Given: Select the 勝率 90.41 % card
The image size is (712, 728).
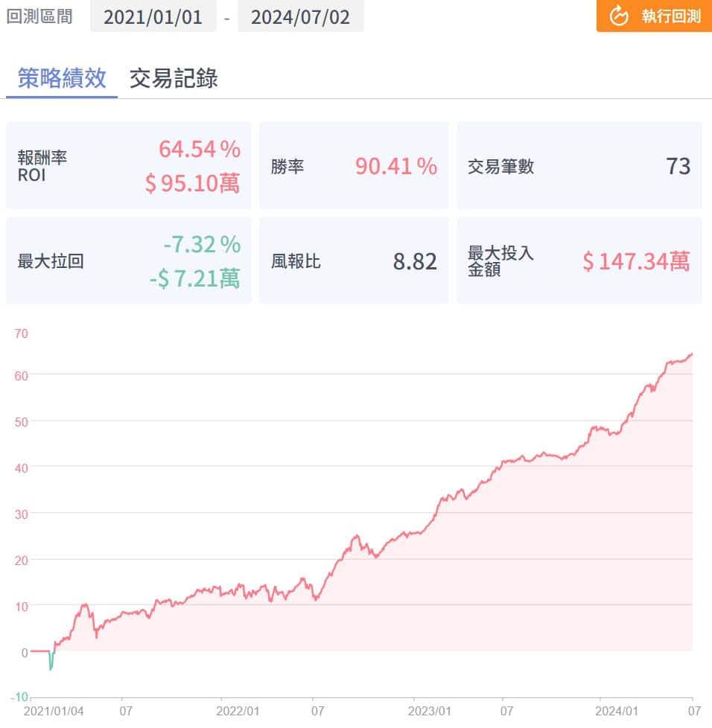Looking at the screenshot, I should 354,166.
